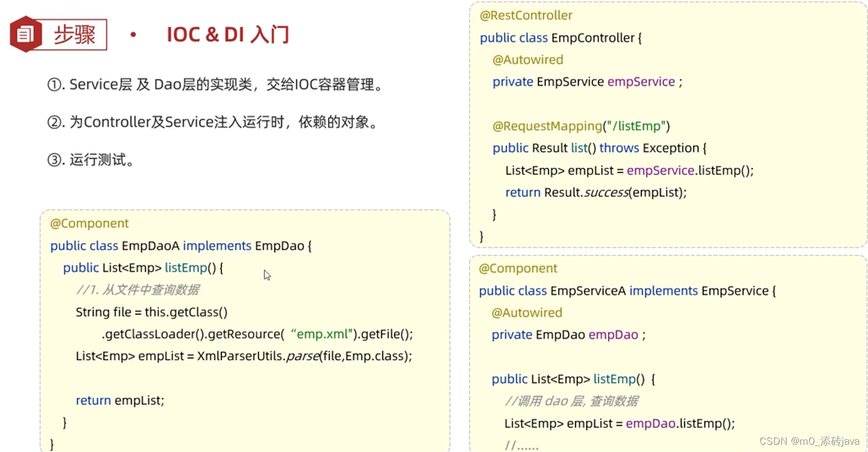Click the @Component annotation above EmpDaoA
Viewport: 868px width, 452px height.
tap(89, 223)
